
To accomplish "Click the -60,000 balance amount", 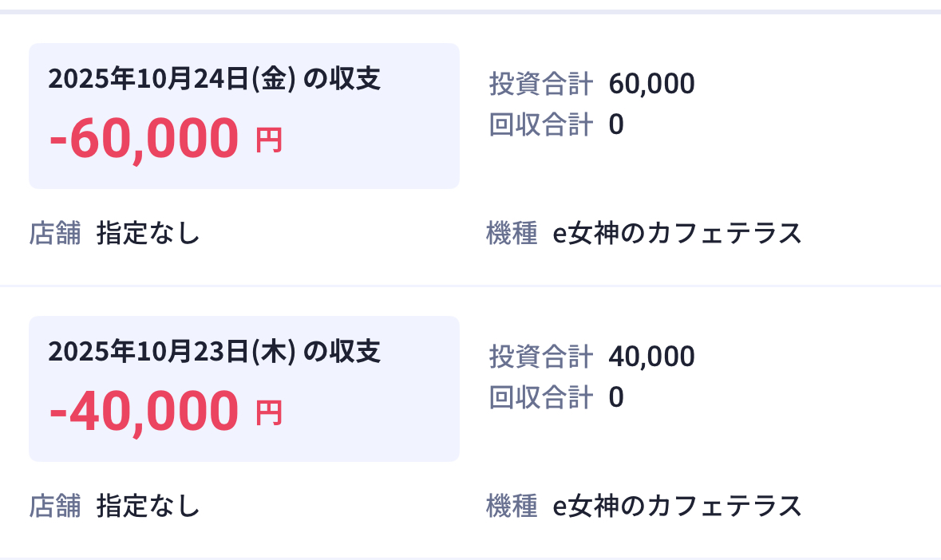I will pos(144,137).
